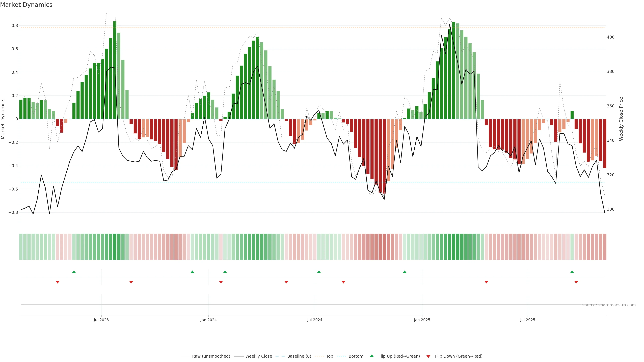The width and height of the screenshot is (644, 362).
Task: Click the Market Dynamics chart title
Action: pyautogui.click(x=26, y=5)
